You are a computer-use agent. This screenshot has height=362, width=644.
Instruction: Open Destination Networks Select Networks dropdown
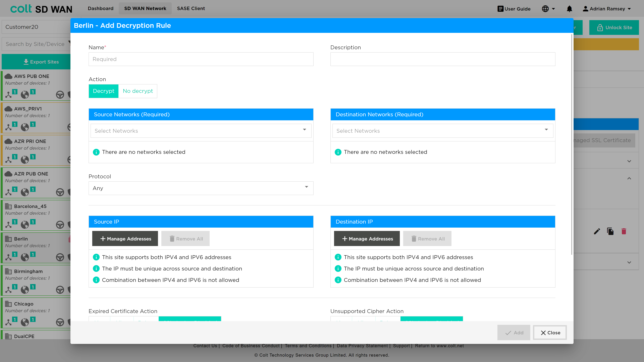[x=443, y=131]
